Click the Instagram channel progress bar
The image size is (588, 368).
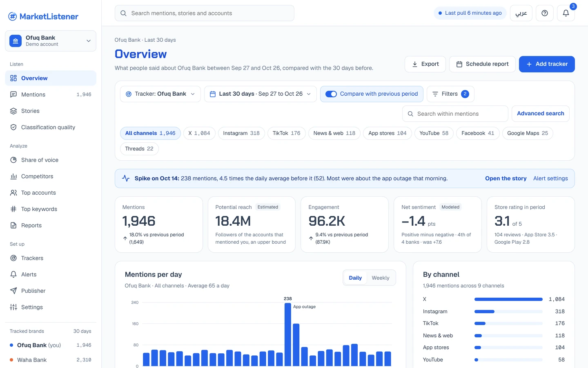coord(508,312)
